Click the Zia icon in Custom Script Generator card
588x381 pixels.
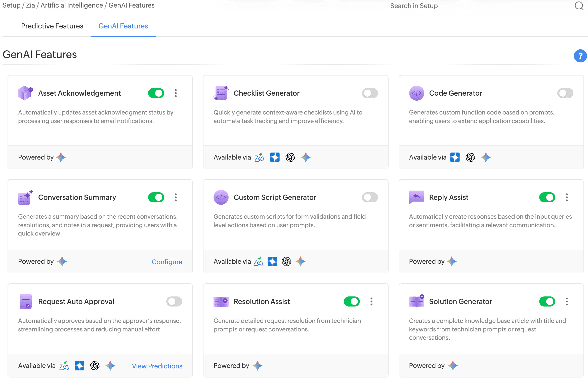point(258,261)
